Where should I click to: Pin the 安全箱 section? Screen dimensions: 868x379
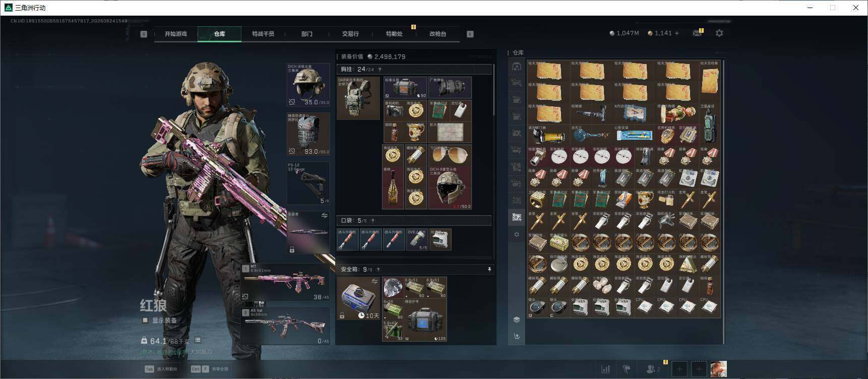489,270
